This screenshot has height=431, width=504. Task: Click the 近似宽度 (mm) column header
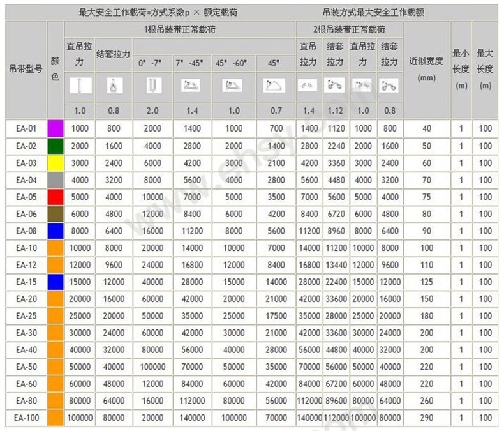(426, 69)
